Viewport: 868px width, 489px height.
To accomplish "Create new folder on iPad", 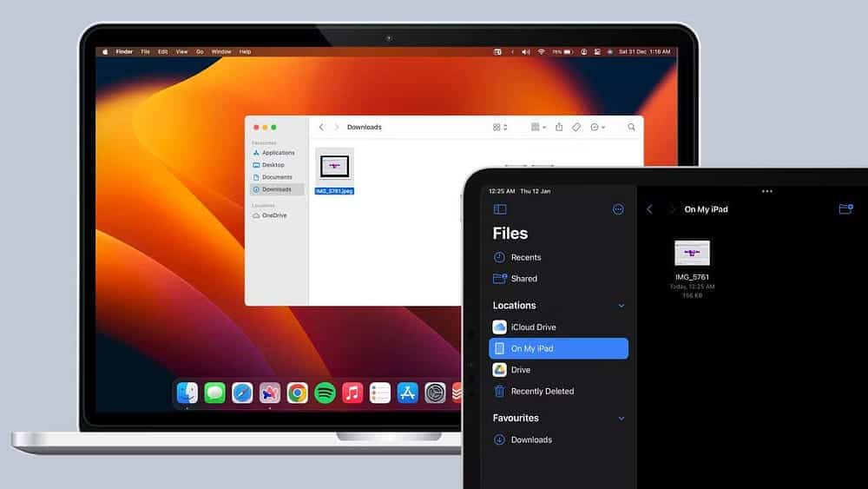I will point(845,208).
